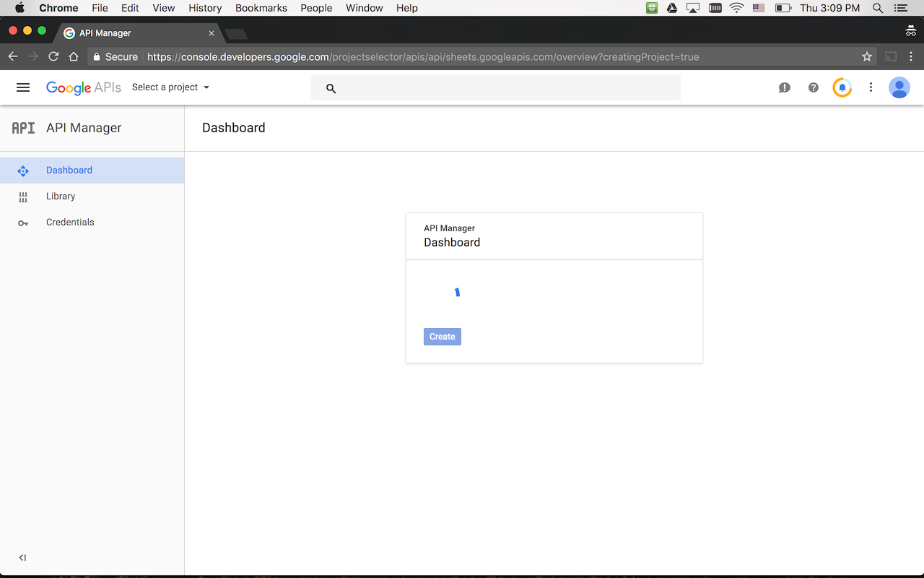Click the browser address bar URL
Screen dimensions: 924x578
point(422,56)
